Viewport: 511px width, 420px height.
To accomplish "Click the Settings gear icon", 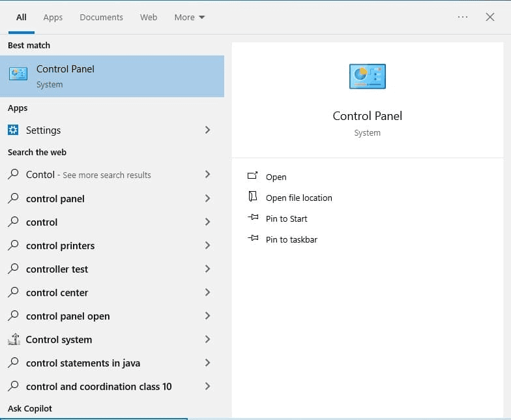I will point(13,130).
